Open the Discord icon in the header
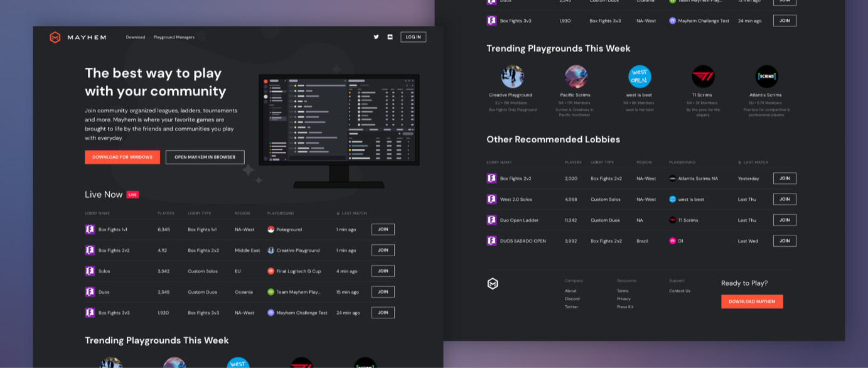This screenshot has width=868, height=368. coord(390,37)
